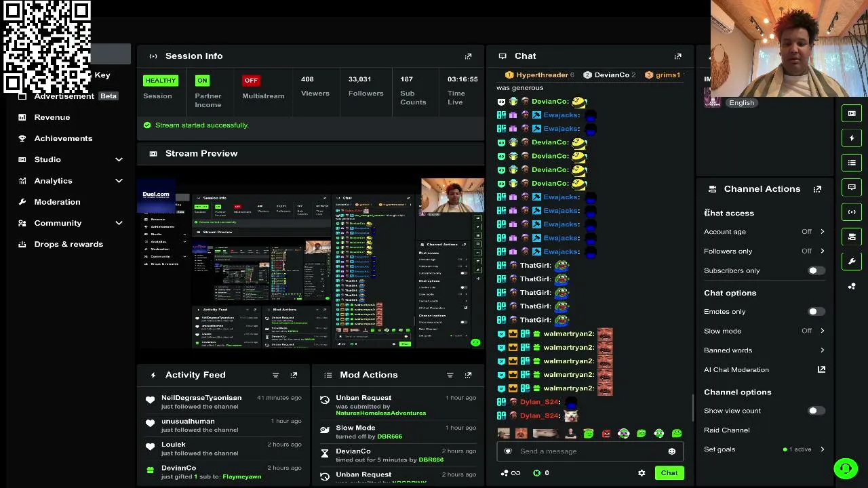Open Drops & rewards in sidebar
868x488 pixels.
(x=68, y=244)
